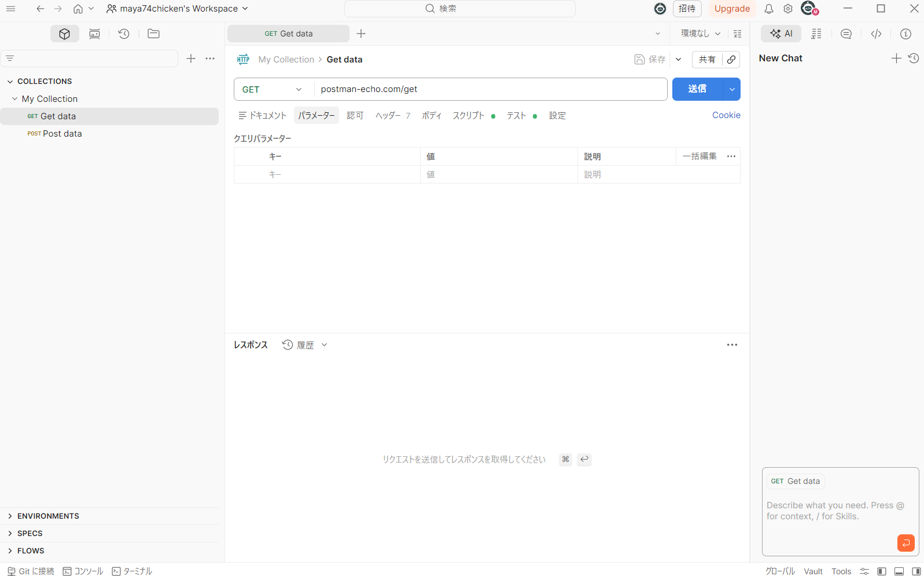Open the History clock icon in sidebar

point(123,34)
